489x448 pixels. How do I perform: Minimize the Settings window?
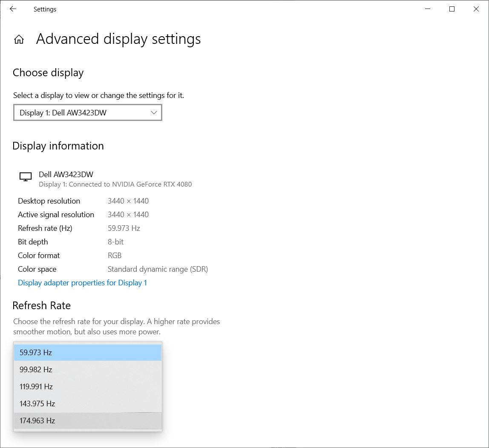click(x=428, y=9)
